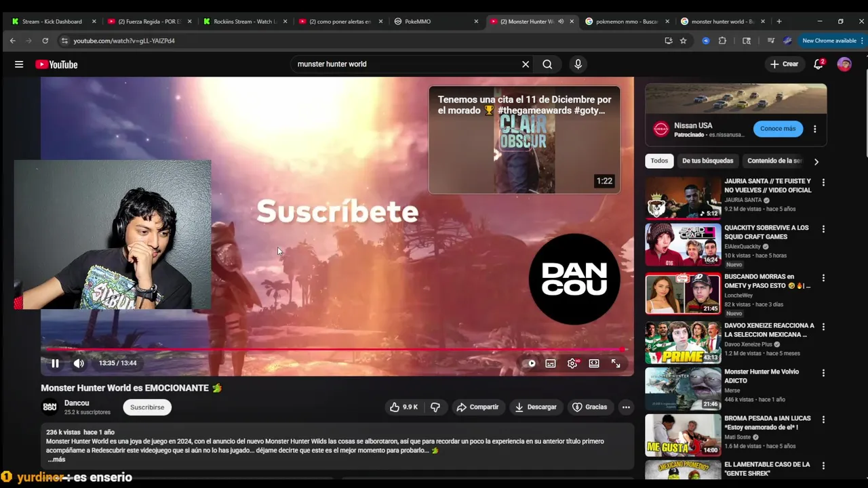Click the Nissan Conoce más button
This screenshot has height=488, width=868.
[x=778, y=129]
